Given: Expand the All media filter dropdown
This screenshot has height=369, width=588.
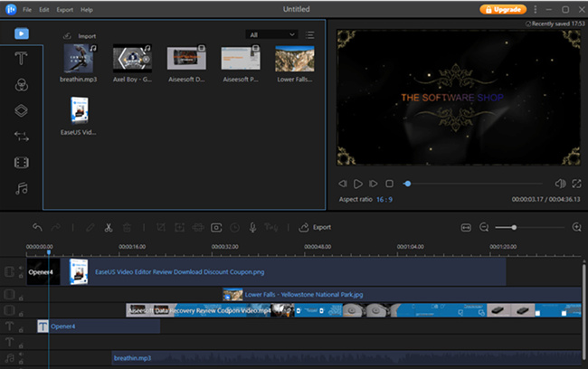Looking at the screenshot, I should (272, 34).
